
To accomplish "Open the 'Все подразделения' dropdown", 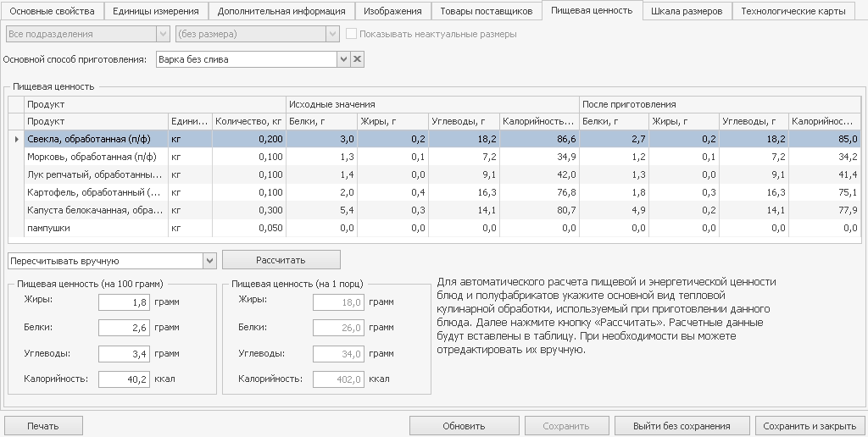I will 163,34.
